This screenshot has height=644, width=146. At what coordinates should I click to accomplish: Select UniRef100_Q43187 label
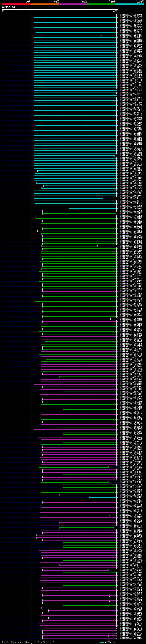coord(131,45)
